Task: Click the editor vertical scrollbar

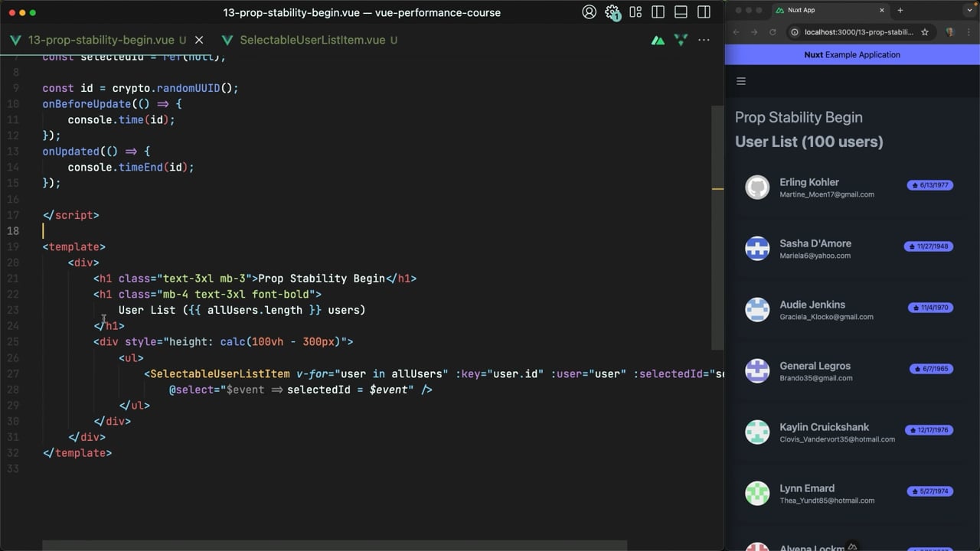Action: [717, 227]
